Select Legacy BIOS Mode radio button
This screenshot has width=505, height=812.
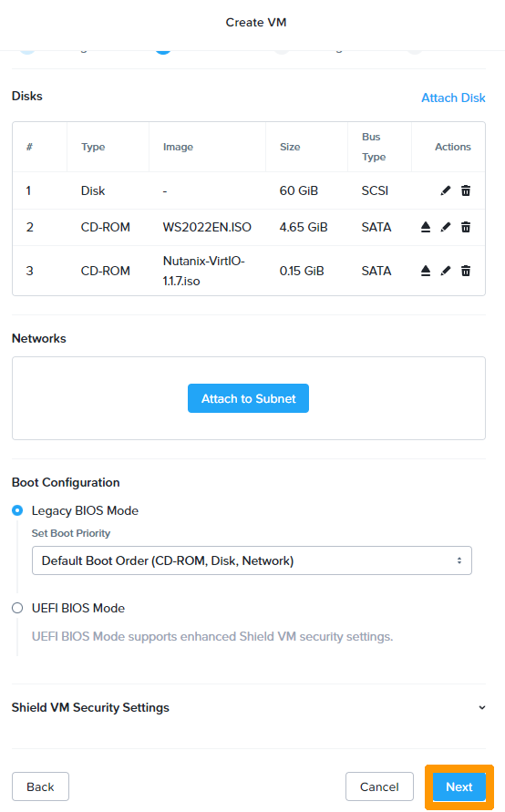(17, 510)
